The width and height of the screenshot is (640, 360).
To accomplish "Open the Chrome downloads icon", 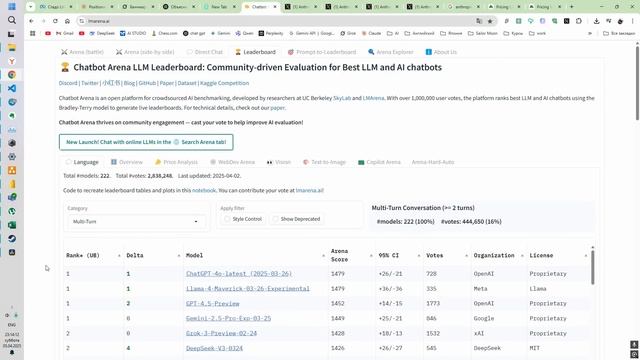I will tap(596, 21).
